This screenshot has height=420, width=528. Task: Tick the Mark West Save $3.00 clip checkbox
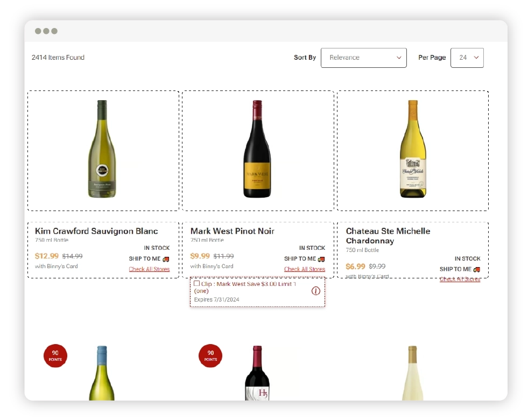(197, 283)
